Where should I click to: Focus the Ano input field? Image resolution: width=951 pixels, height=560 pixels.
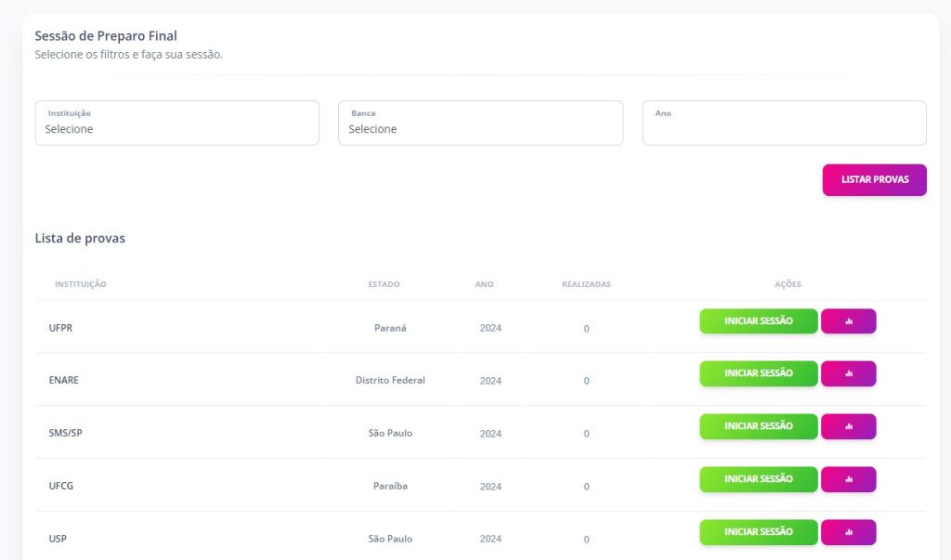784,123
